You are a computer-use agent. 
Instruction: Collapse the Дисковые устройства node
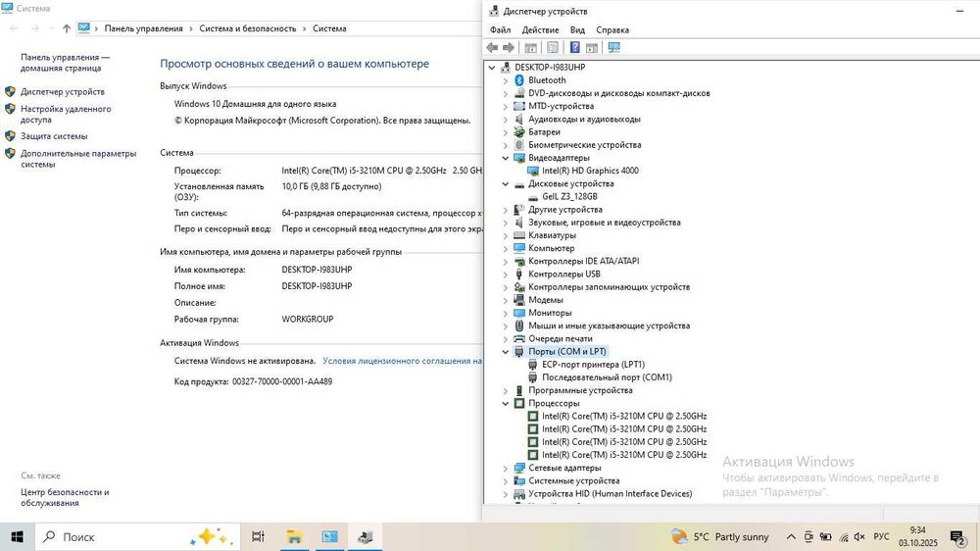pyautogui.click(x=506, y=184)
